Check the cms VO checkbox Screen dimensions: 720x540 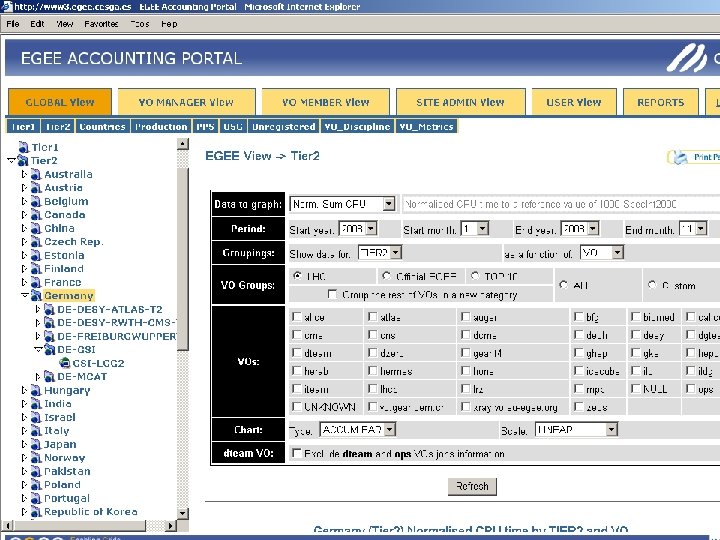[x=297, y=335]
